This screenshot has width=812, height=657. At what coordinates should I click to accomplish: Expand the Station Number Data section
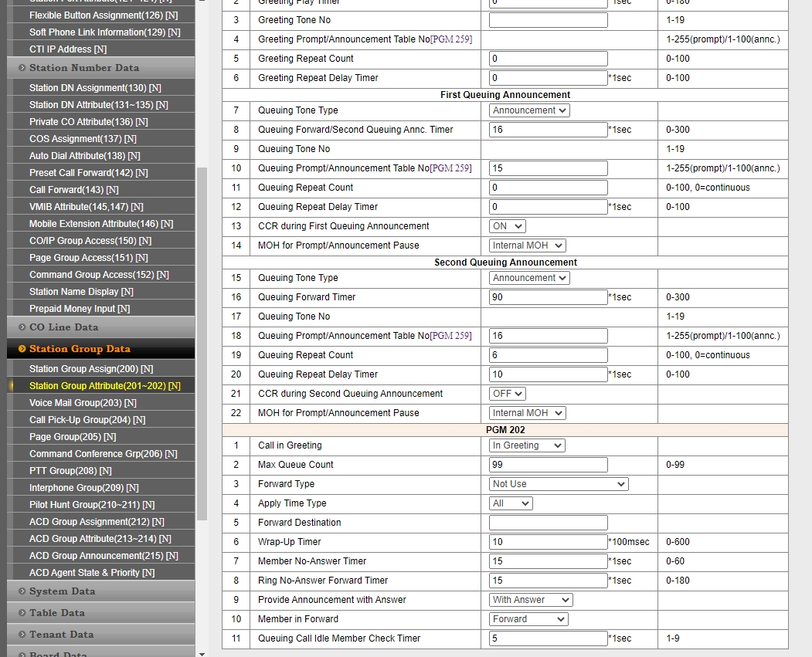83,68
